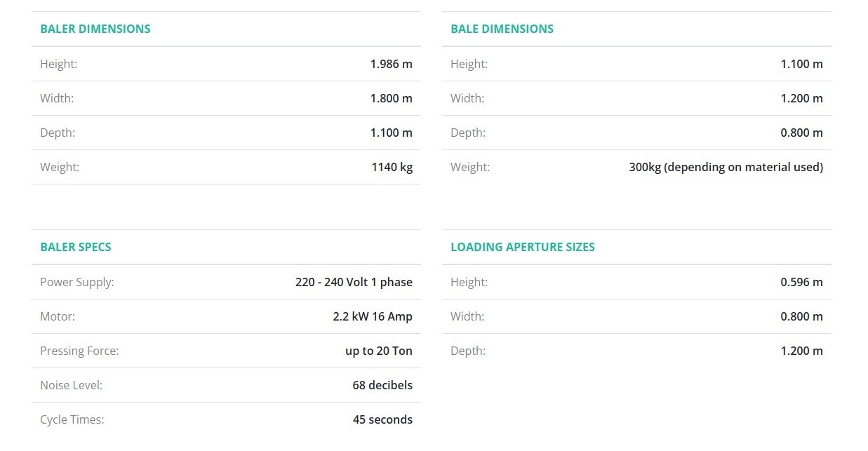Select the Power Supply value 220 - 240 Volt
868x451 pixels.
(x=354, y=282)
